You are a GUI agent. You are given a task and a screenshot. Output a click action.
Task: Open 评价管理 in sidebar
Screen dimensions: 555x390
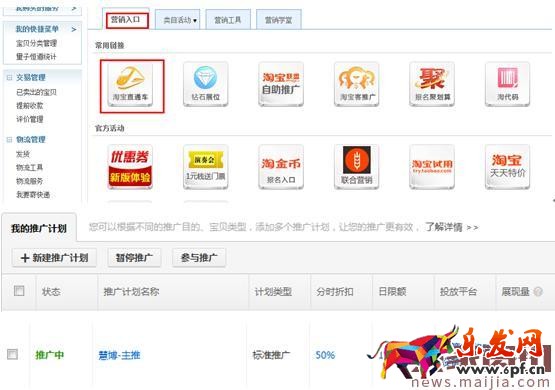29,119
